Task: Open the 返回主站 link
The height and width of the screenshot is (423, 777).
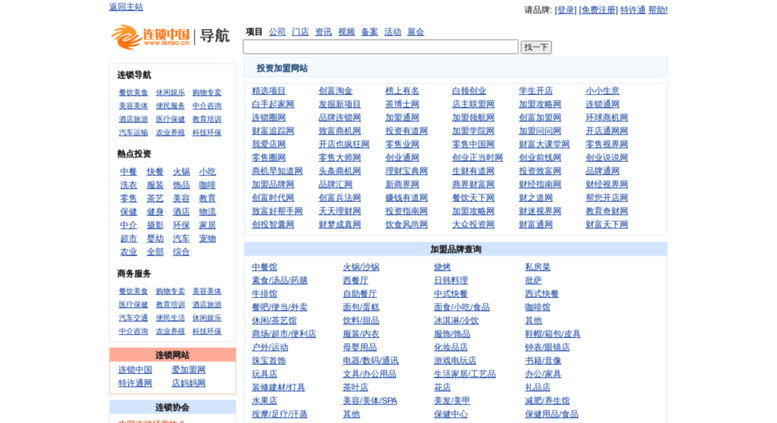Action: [126, 7]
